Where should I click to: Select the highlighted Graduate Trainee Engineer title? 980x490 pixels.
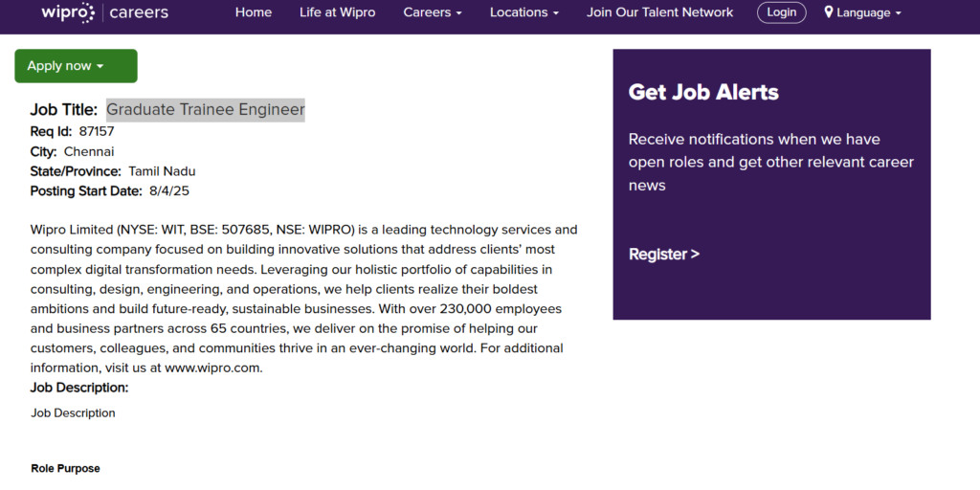click(206, 110)
